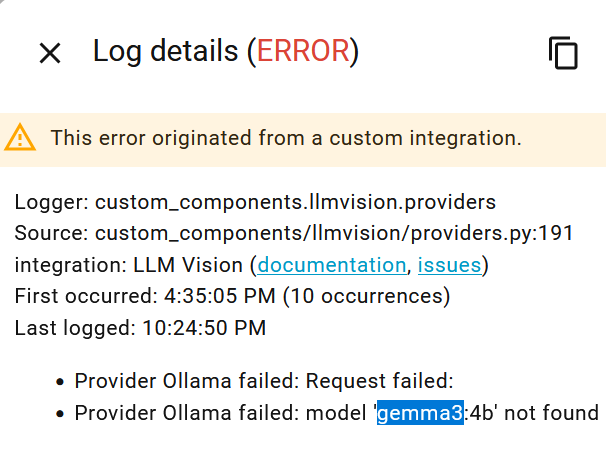Click the red ERROR label in title
The image size is (606, 453).
pos(304,51)
